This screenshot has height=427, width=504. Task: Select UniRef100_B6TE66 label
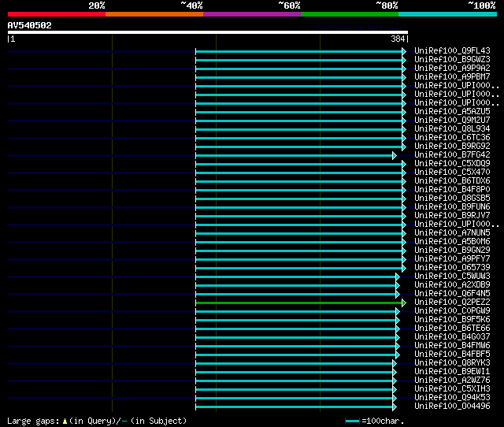452,329
